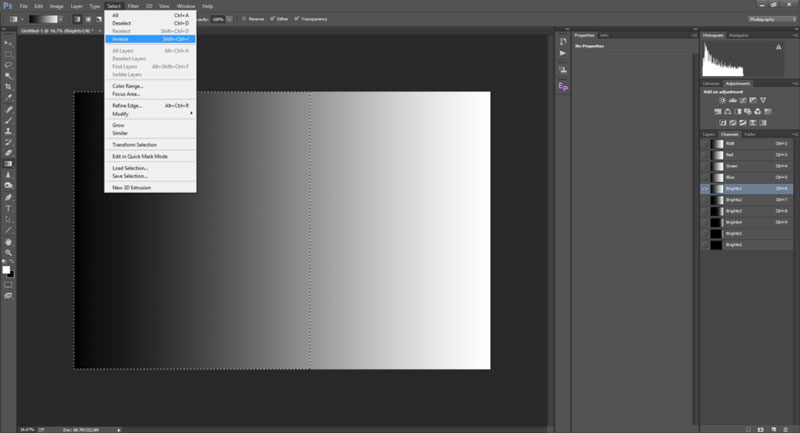The image size is (800, 433).
Task: Select the Brights3 channel thumbnail
Action: (716, 211)
